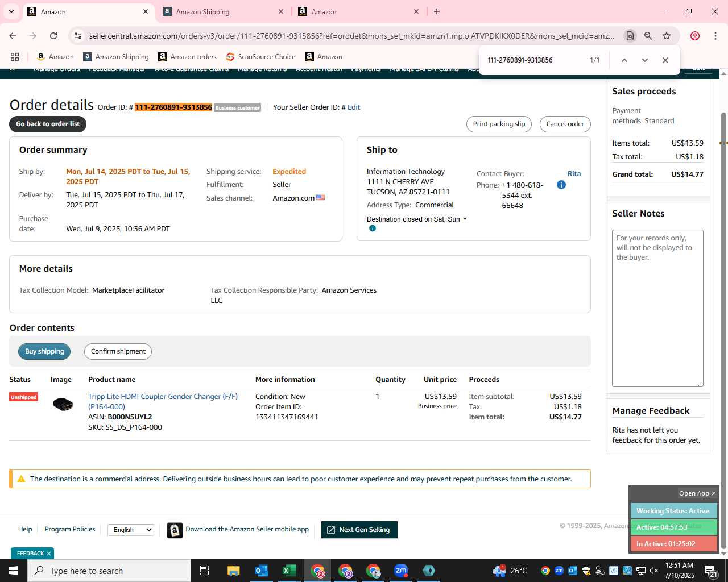Bookmark this page with the star icon
Image resolution: width=728 pixels, height=582 pixels.
pyautogui.click(x=667, y=36)
